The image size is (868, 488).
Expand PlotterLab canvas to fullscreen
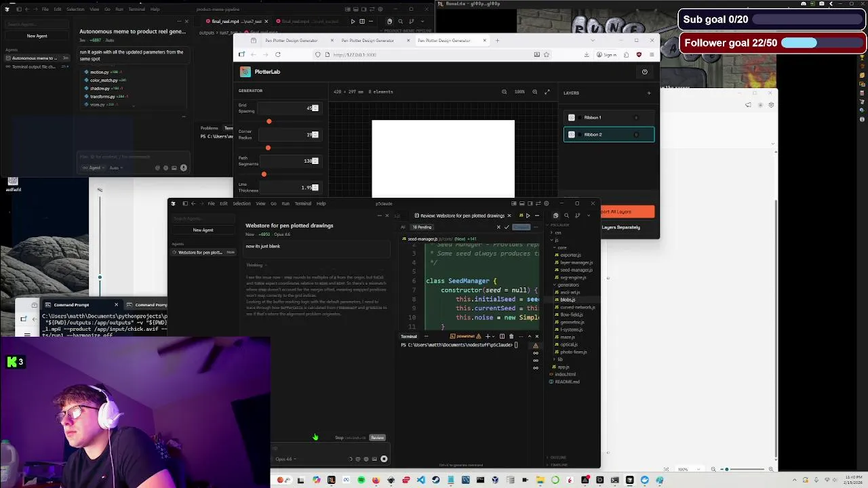(547, 92)
